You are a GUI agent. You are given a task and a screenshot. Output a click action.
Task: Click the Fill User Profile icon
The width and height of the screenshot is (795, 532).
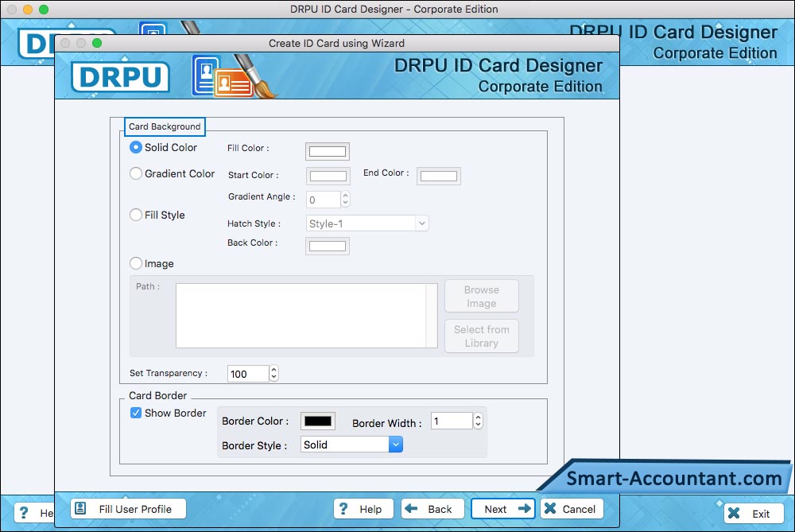[x=80, y=508]
